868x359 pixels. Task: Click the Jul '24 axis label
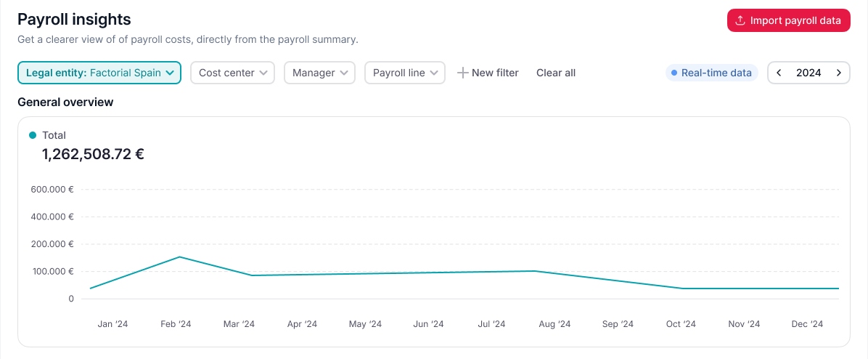(491, 324)
